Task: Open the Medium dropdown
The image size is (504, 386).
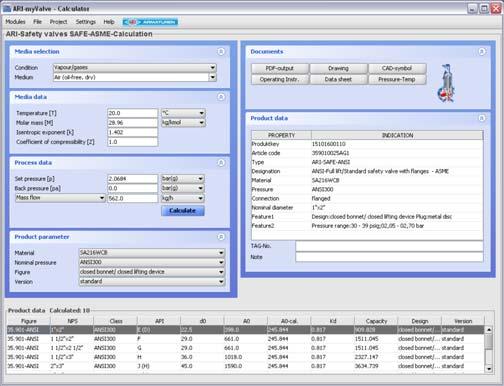Action: 135,77
